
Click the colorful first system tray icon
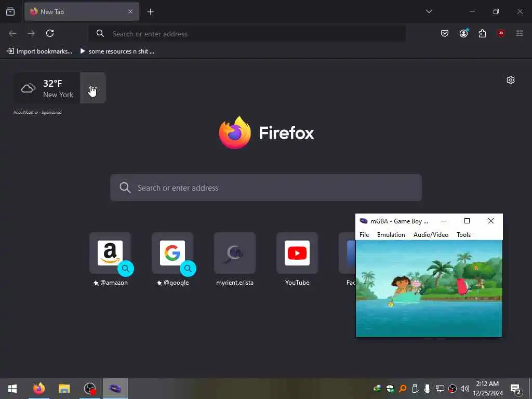click(377, 389)
